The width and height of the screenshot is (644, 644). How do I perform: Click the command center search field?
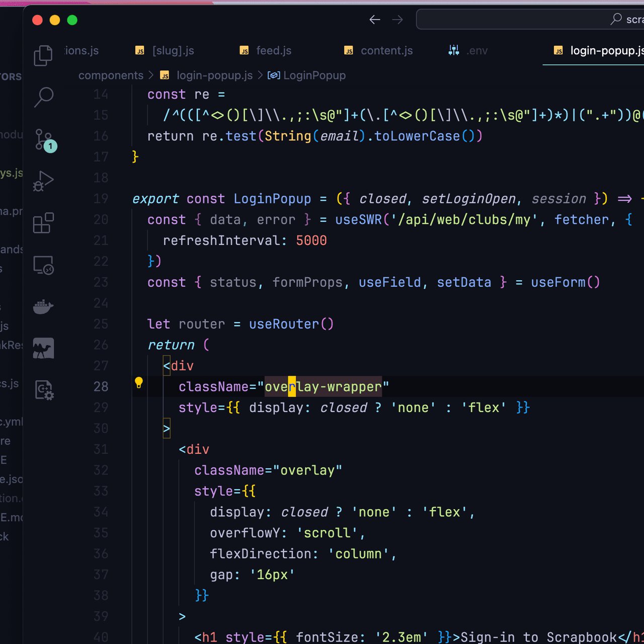click(528, 20)
